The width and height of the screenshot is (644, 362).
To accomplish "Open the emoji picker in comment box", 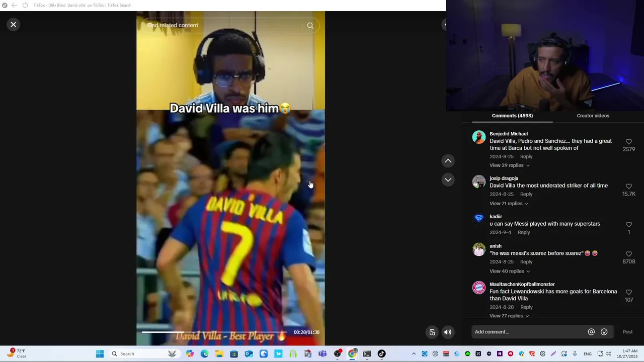I will [604, 332].
